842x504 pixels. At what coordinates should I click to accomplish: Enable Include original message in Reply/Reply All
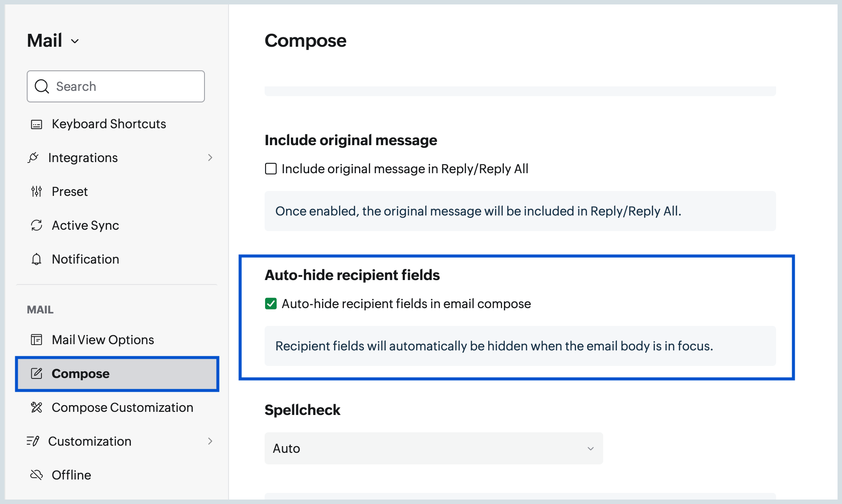point(271,169)
